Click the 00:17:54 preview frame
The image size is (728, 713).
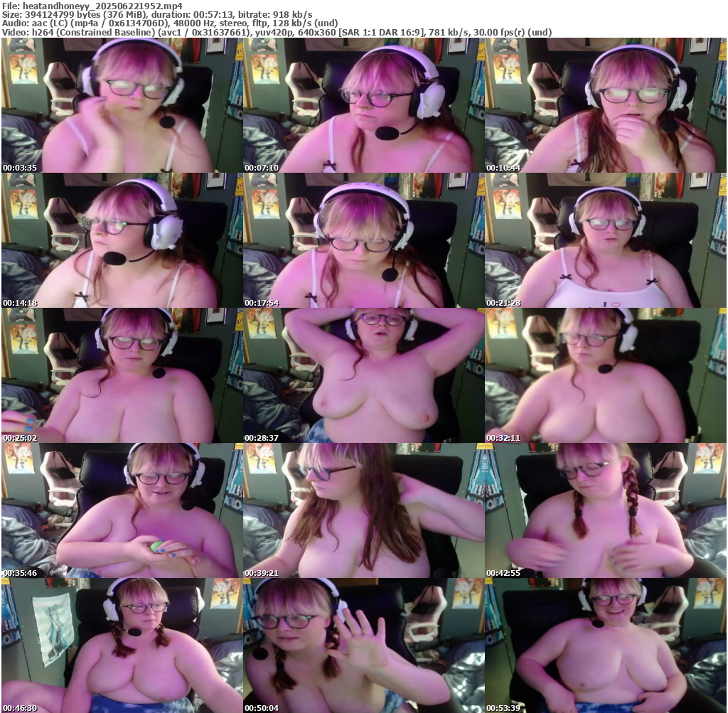click(363, 240)
